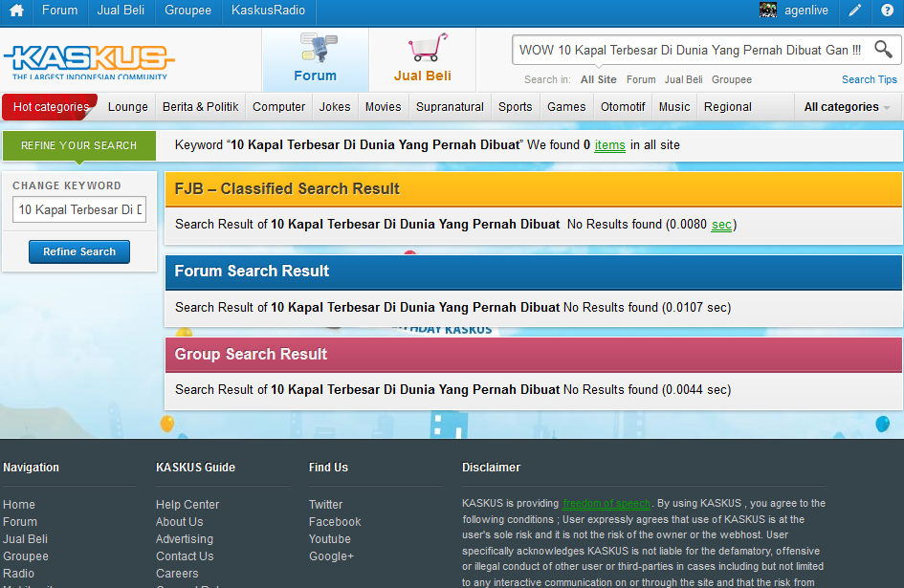Expand the All categories dropdown
The width and height of the screenshot is (904, 588).
click(x=847, y=107)
